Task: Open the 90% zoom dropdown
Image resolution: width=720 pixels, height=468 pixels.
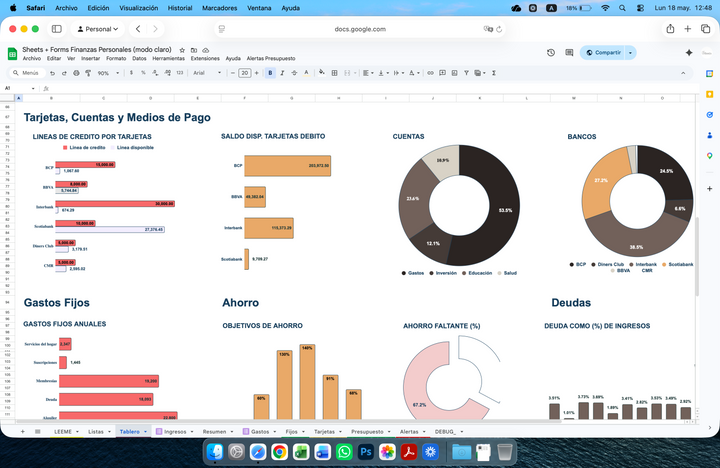Action: (x=108, y=73)
